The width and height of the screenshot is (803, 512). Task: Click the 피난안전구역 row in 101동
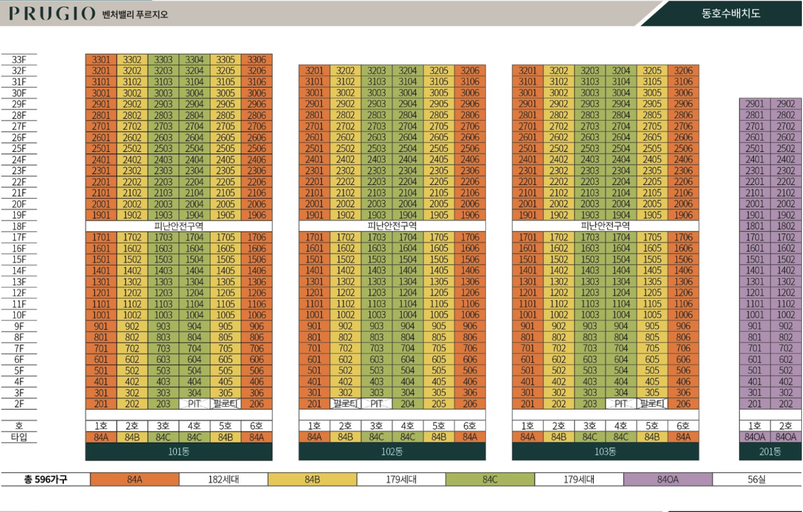click(179, 226)
